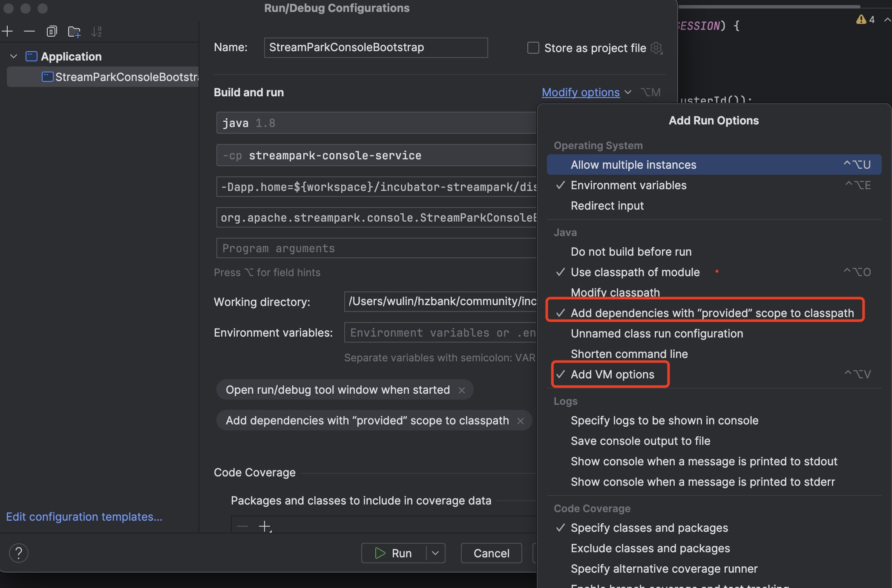Collapse the Application tree node

[x=14, y=56]
